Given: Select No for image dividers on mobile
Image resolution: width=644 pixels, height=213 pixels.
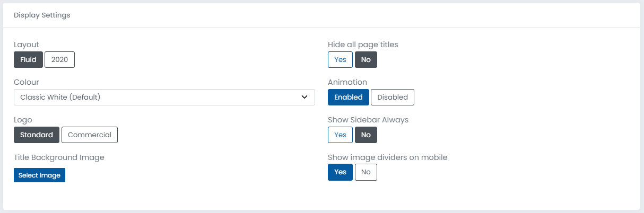Looking at the screenshot, I should pos(366,172).
